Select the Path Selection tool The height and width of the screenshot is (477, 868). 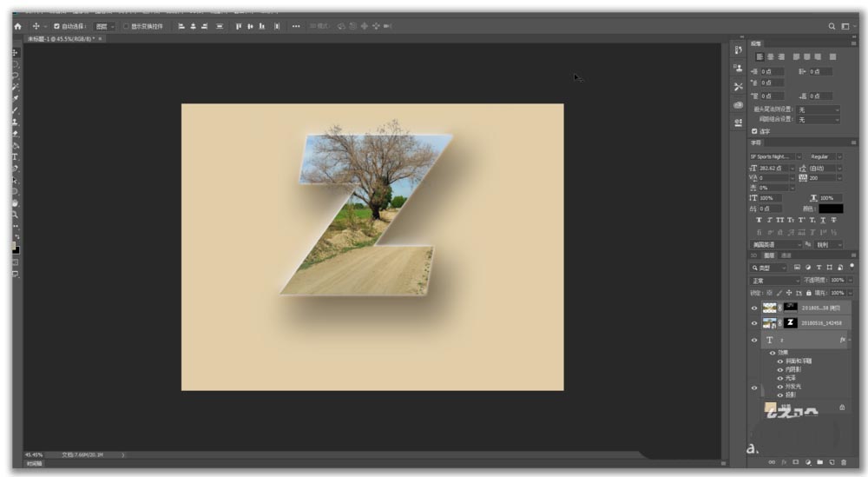[16, 180]
